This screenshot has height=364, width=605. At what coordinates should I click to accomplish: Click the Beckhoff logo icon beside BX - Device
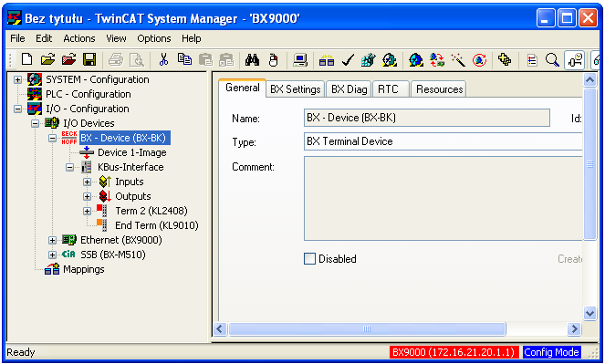click(69, 138)
